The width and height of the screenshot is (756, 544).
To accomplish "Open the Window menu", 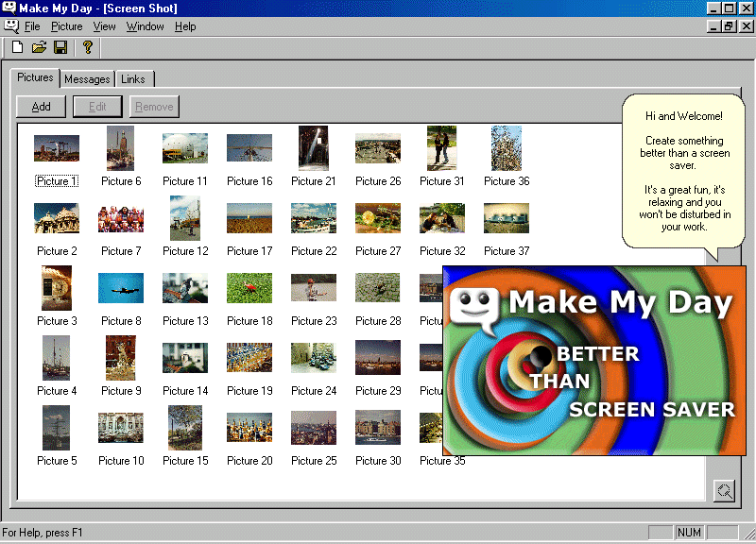I will 146,26.
